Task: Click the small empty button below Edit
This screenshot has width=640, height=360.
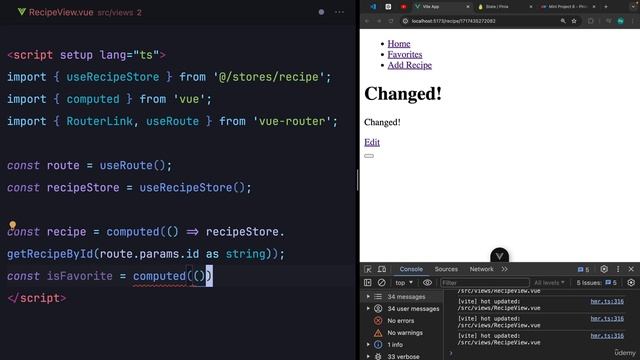Action: pyautogui.click(x=369, y=156)
